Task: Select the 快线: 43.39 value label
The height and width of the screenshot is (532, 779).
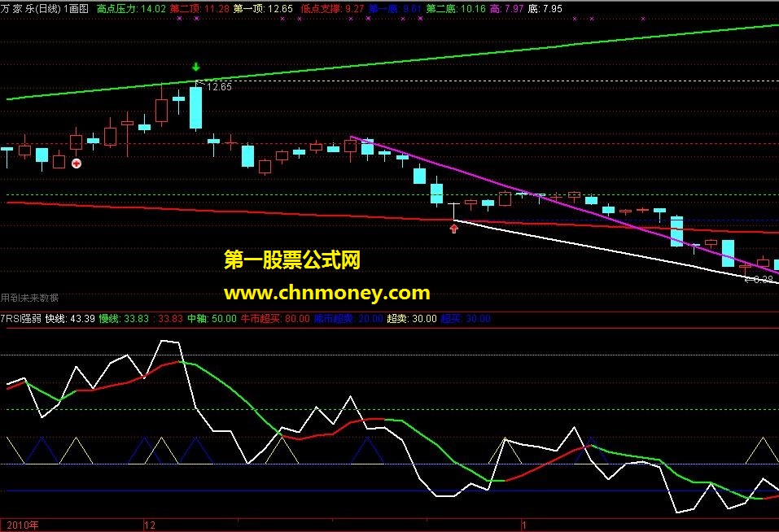Action: coord(70,319)
